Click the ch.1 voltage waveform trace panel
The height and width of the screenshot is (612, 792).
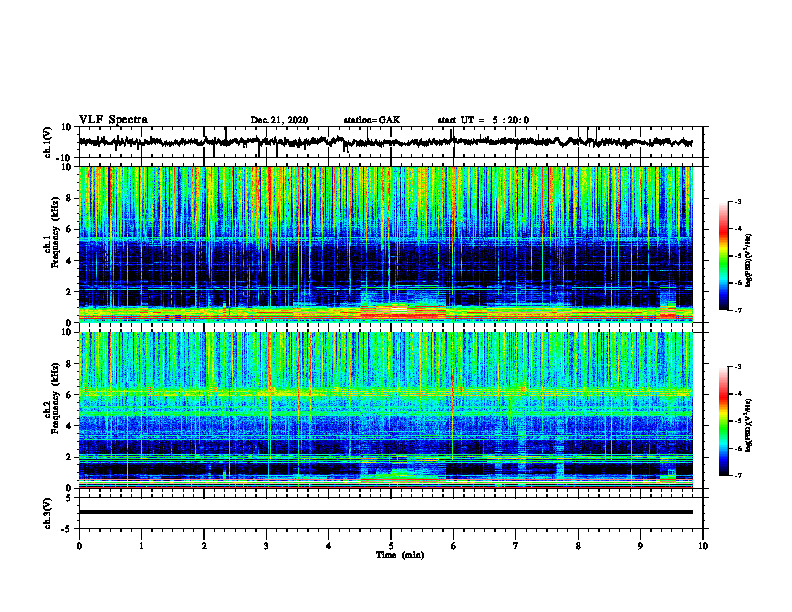point(390,142)
